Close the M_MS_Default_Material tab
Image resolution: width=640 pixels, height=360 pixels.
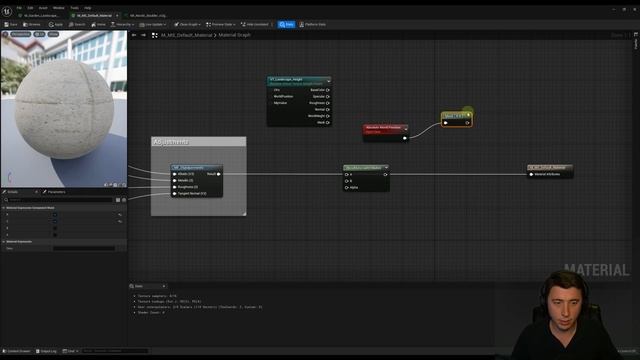click(117, 16)
